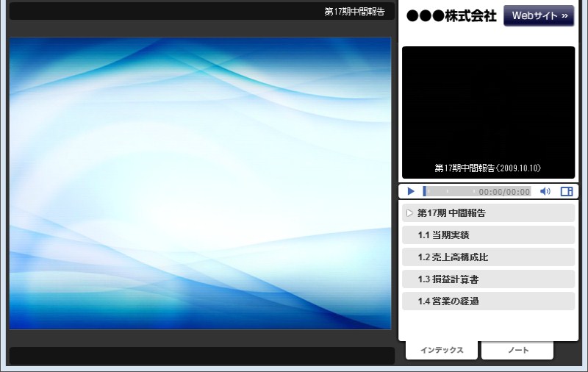Open the Webサイト button
588x372 pixels.
(x=539, y=15)
